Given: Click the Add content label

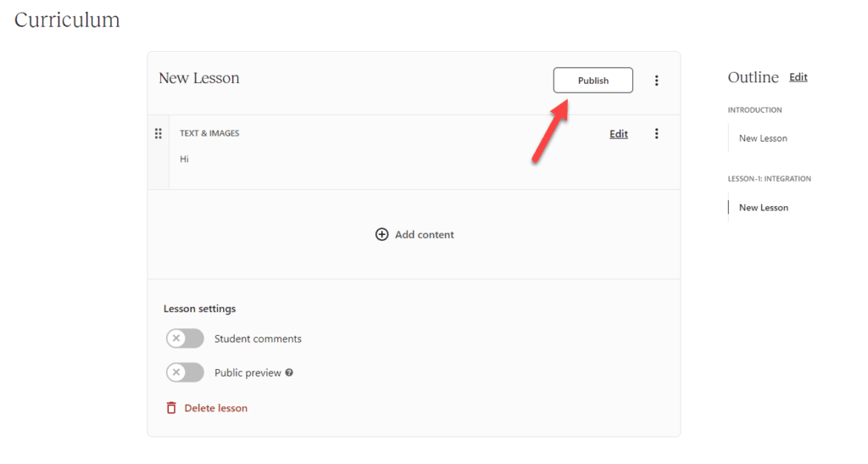Looking at the screenshot, I should (x=425, y=235).
